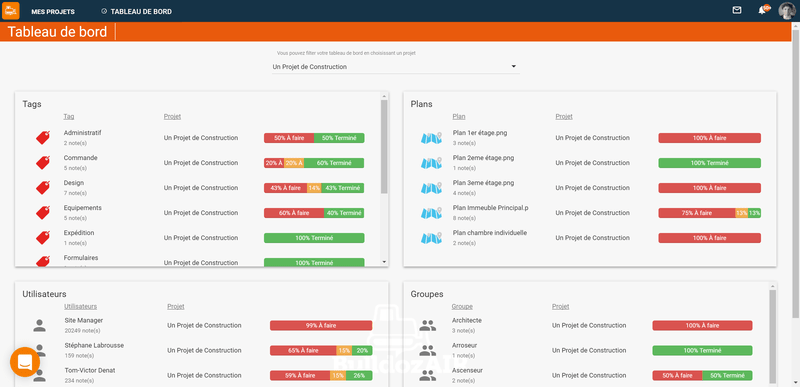
Task: Click the Commande tag progress bar
Action: click(314, 163)
